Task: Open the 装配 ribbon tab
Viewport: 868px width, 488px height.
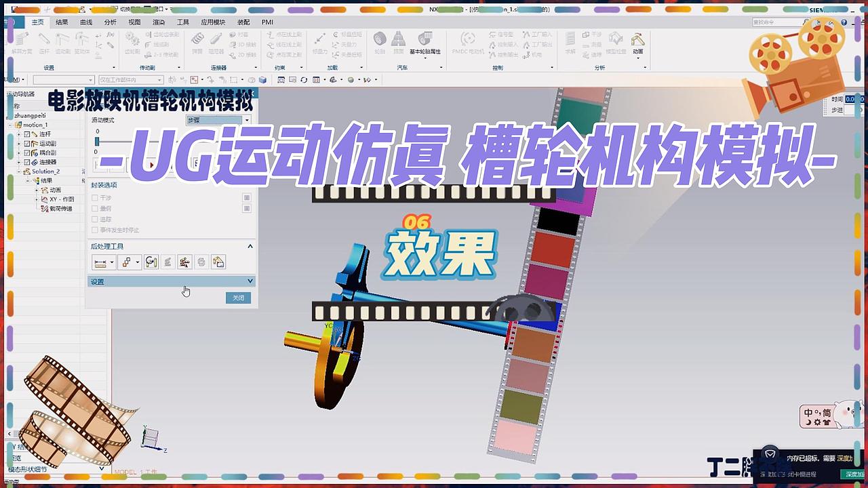Action: click(x=243, y=22)
